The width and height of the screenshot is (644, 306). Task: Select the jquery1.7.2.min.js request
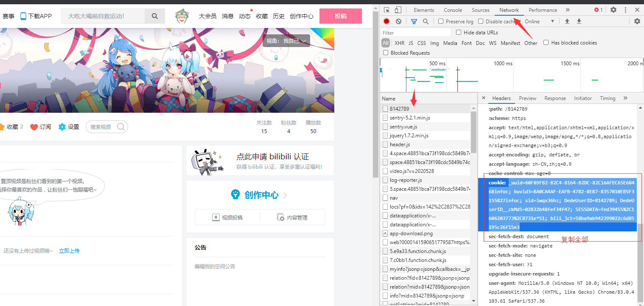point(426,135)
